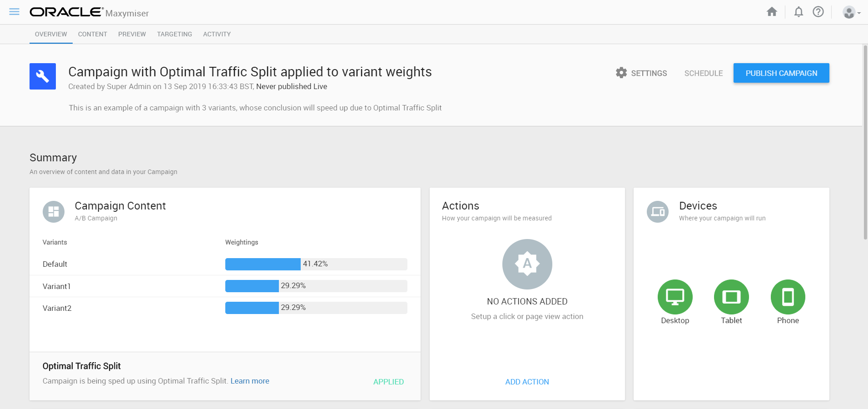Toggle the Tablet device

(x=731, y=297)
